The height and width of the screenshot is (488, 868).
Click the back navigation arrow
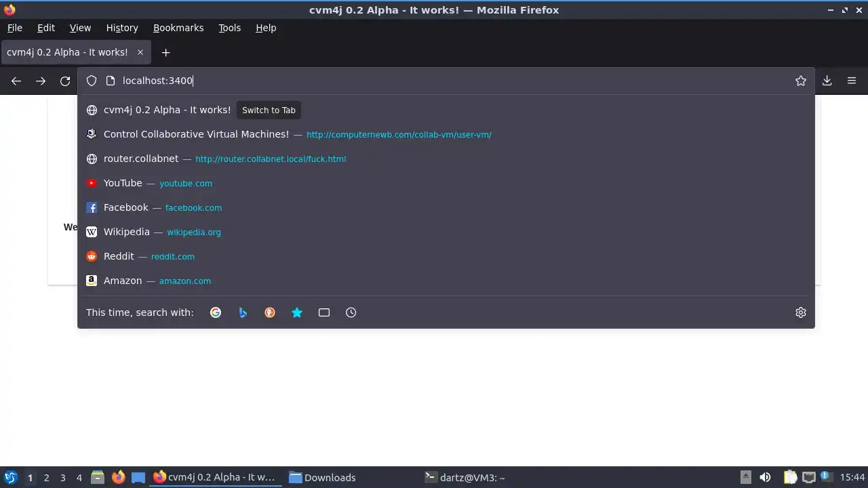[16, 81]
